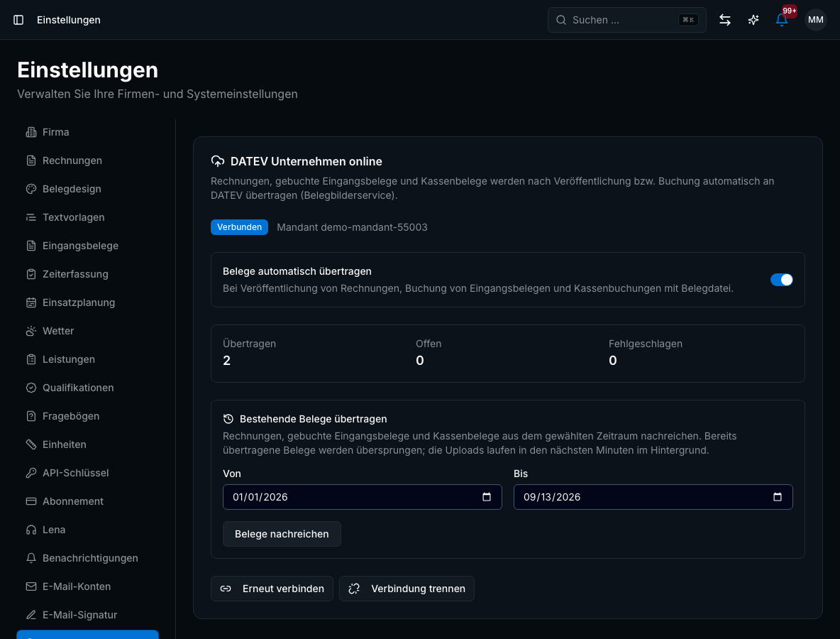The height and width of the screenshot is (639, 840).
Task: Click the Einsatzplanung calendar icon
Action: pyautogui.click(x=31, y=302)
